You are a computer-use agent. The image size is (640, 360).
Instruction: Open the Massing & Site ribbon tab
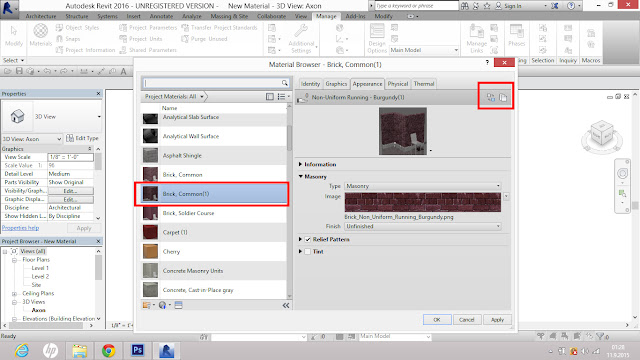229,16
